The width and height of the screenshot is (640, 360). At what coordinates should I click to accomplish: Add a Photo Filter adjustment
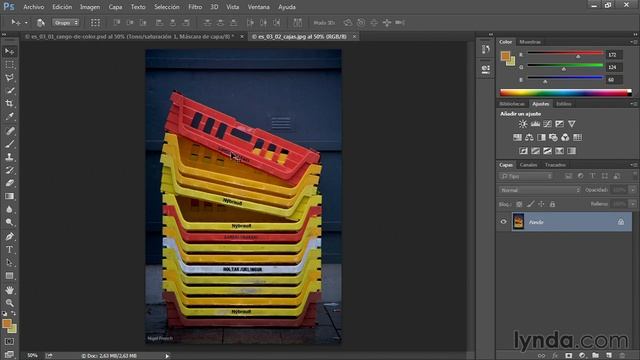tap(553, 138)
